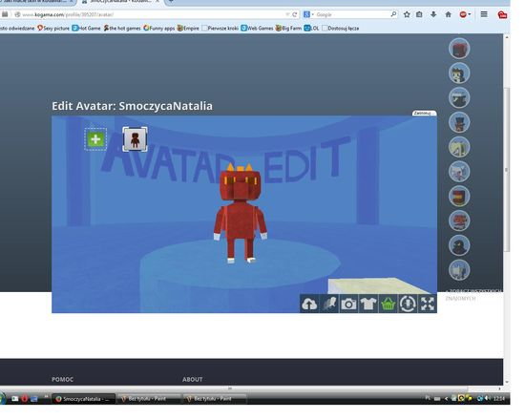Focus the Google search field

(351, 14)
